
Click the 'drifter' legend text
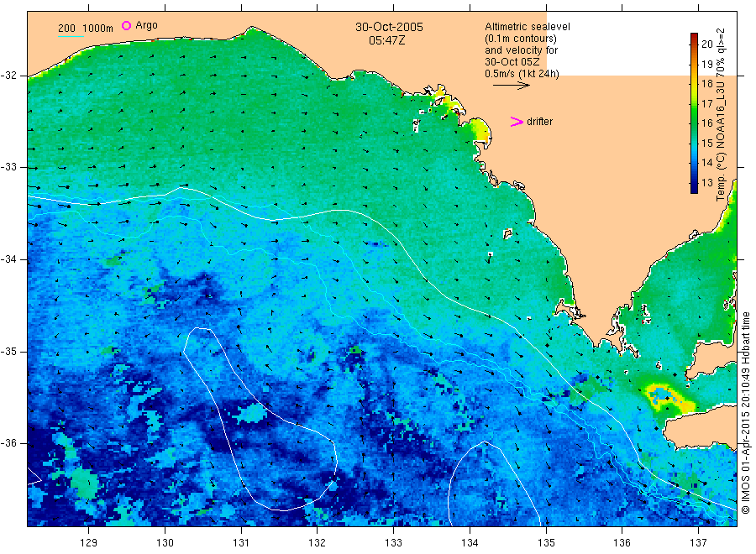pyautogui.click(x=539, y=122)
